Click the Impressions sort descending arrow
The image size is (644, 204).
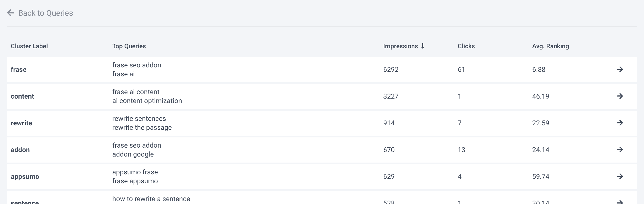click(x=423, y=46)
